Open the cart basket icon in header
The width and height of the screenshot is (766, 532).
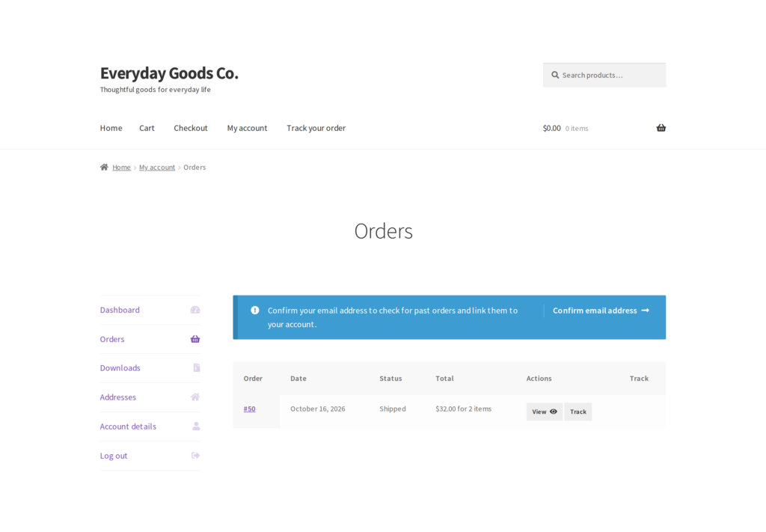coord(661,128)
